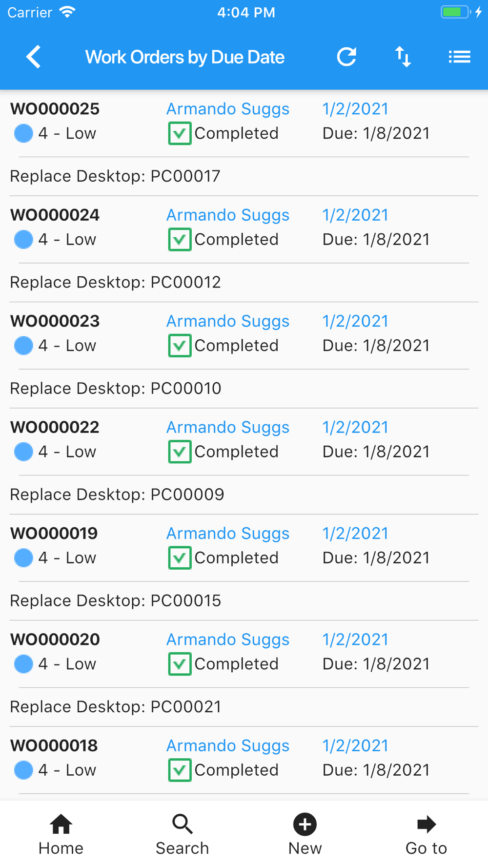
Task: Open the sort order options
Action: pyautogui.click(x=403, y=57)
